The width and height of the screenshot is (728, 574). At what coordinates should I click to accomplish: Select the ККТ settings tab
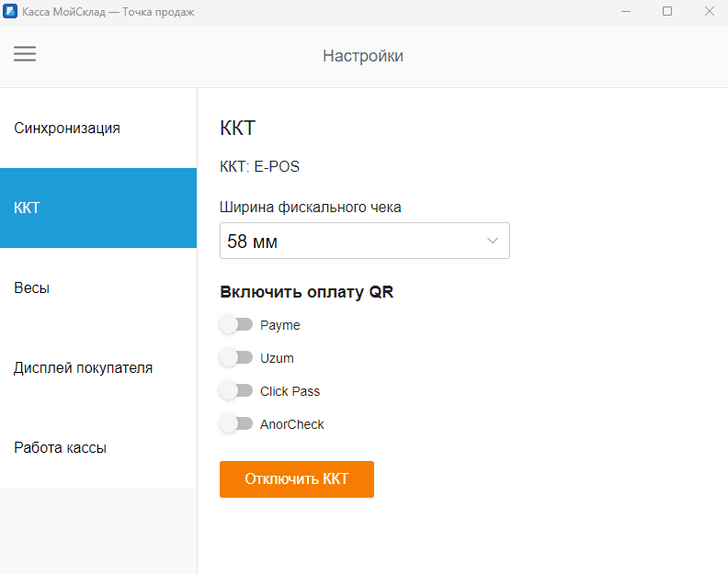[x=98, y=208]
